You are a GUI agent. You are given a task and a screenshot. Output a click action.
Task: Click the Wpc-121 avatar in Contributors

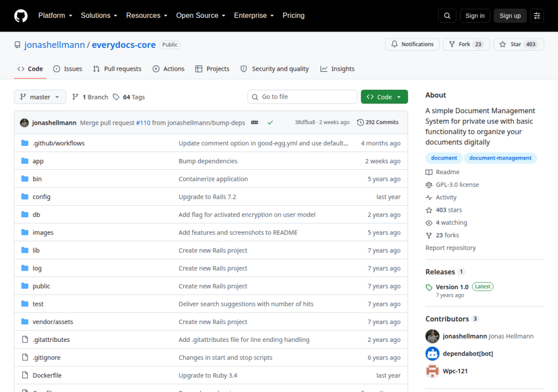point(432,371)
